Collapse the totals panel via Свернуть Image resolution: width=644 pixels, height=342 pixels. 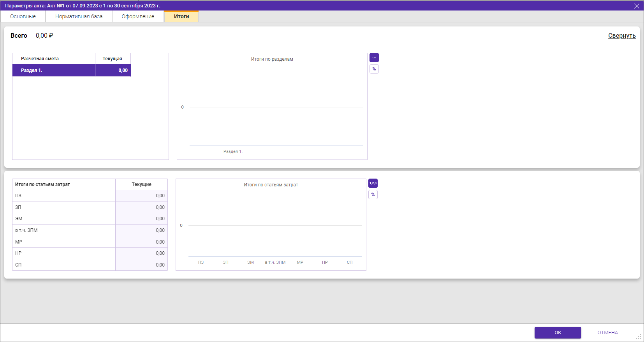point(621,35)
